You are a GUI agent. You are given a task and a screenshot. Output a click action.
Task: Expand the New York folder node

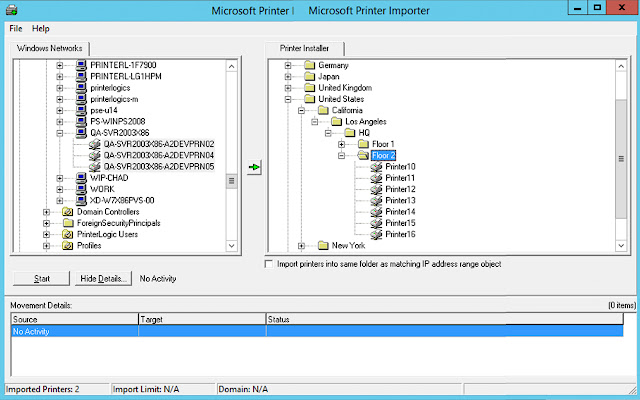pyautogui.click(x=301, y=246)
